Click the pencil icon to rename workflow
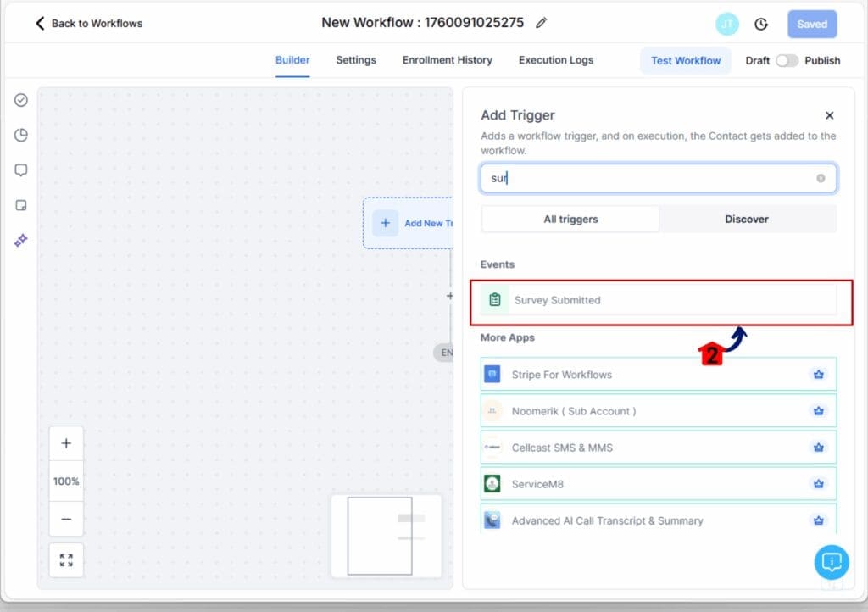 tap(542, 23)
